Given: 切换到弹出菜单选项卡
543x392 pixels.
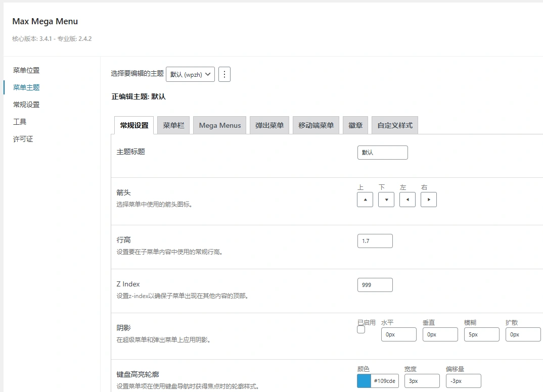Looking at the screenshot, I should (x=269, y=125).
